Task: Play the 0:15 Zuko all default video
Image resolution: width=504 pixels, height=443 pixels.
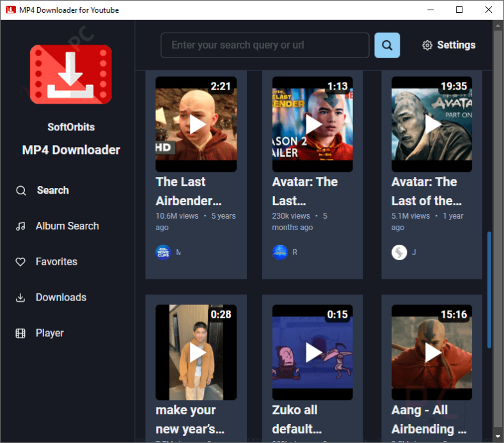Action: [313, 352]
